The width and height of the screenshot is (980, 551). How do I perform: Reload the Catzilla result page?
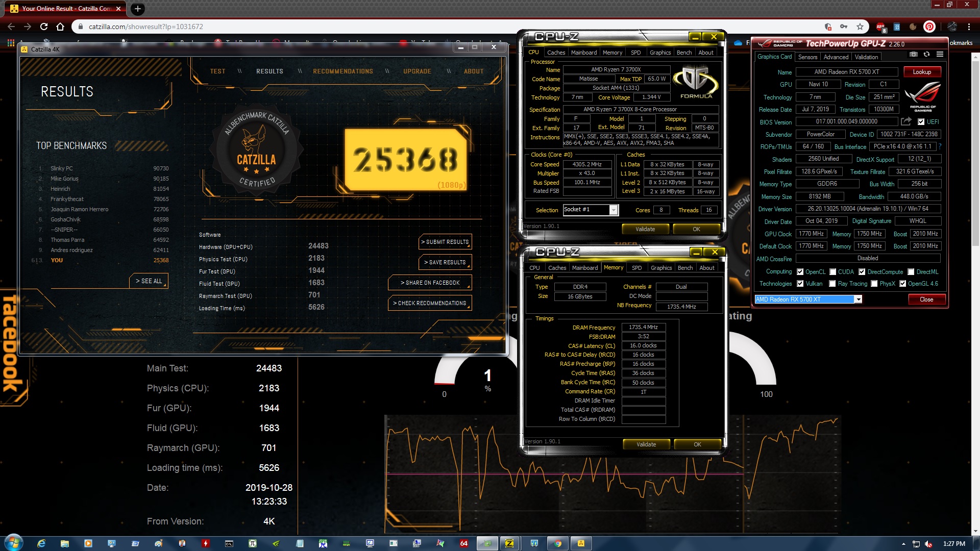44,27
